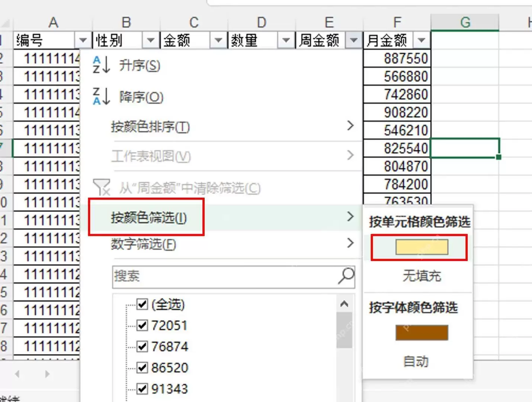
Task: Choose the 自动 font color option
Action: click(416, 361)
